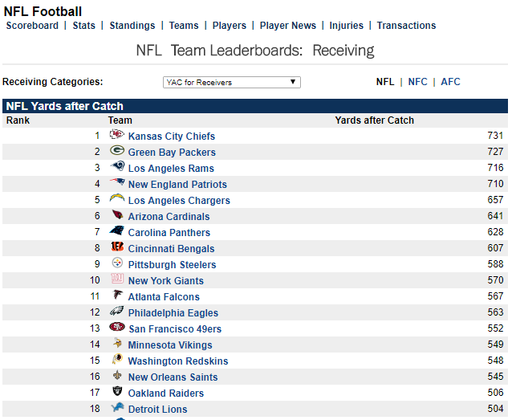This screenshot has height=420, width=512.
Task: Click the Philadelphia Eagles logo icon
Action: coord(117,311)
